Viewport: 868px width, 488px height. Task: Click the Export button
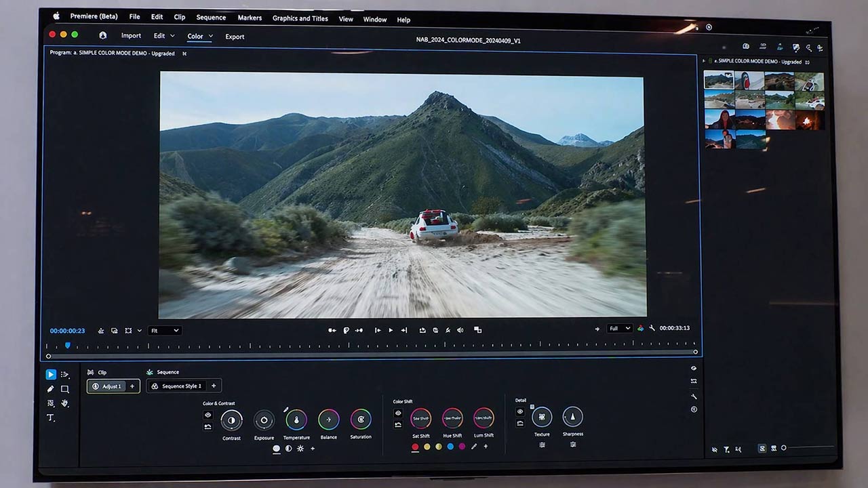pyautogui.click(x=235, y=37)
